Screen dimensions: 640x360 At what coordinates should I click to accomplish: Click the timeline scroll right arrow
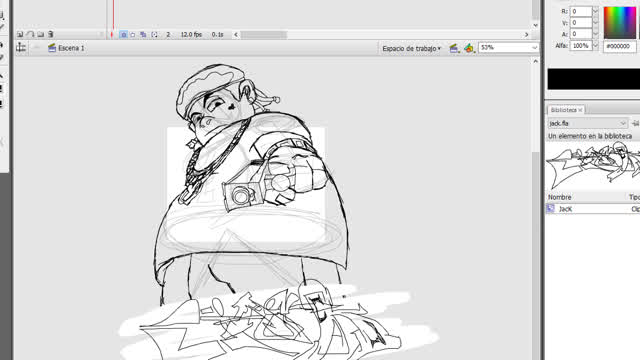click(x=527, y=35)
